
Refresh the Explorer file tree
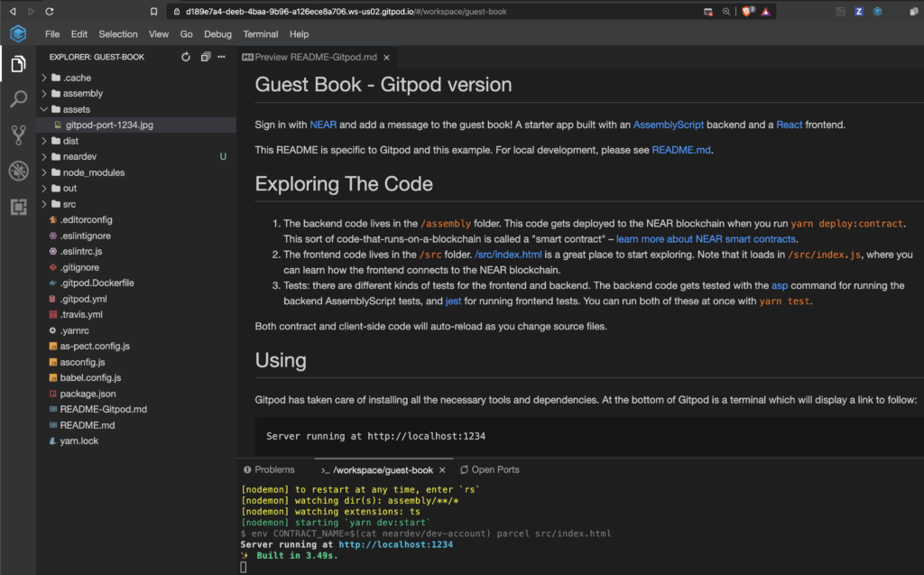coord(186,57)
